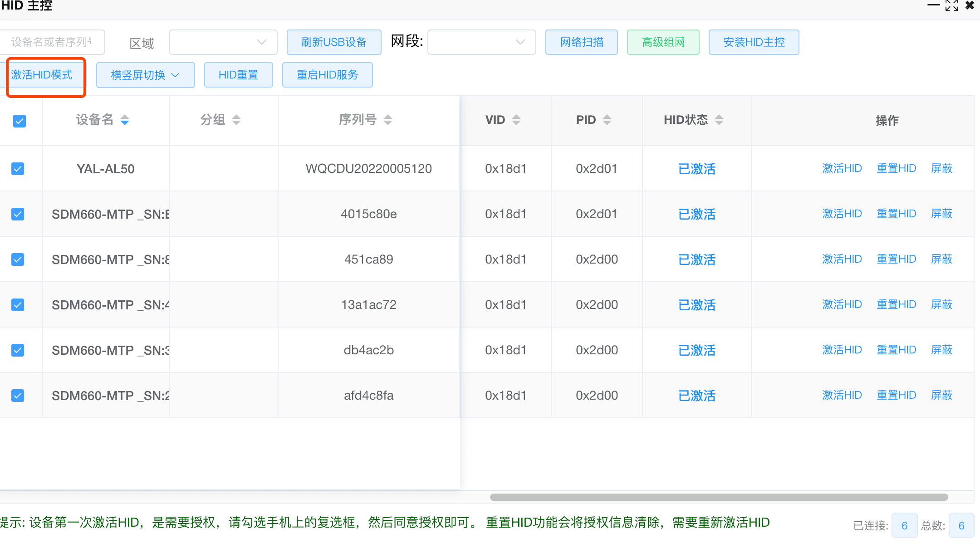The image size is (980, 558).
Task: Open the 区域 dropdown
Action: click(223, 42)
